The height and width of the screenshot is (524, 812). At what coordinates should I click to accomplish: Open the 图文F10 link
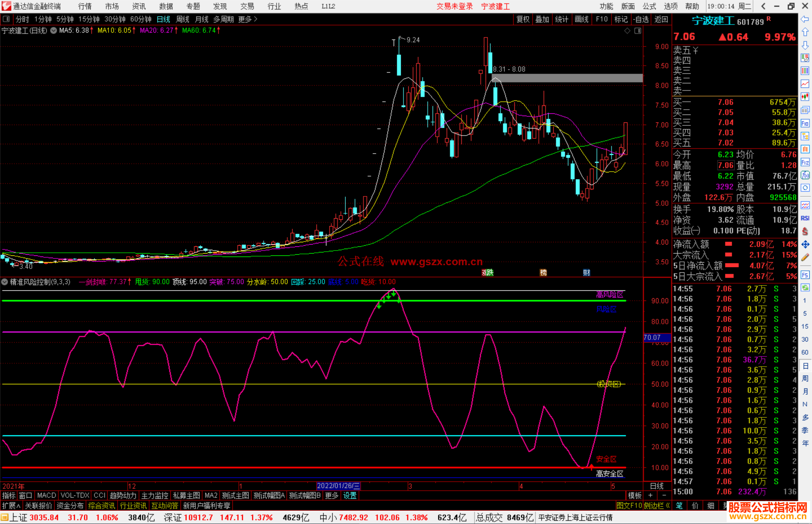click(x=629, y=506)
